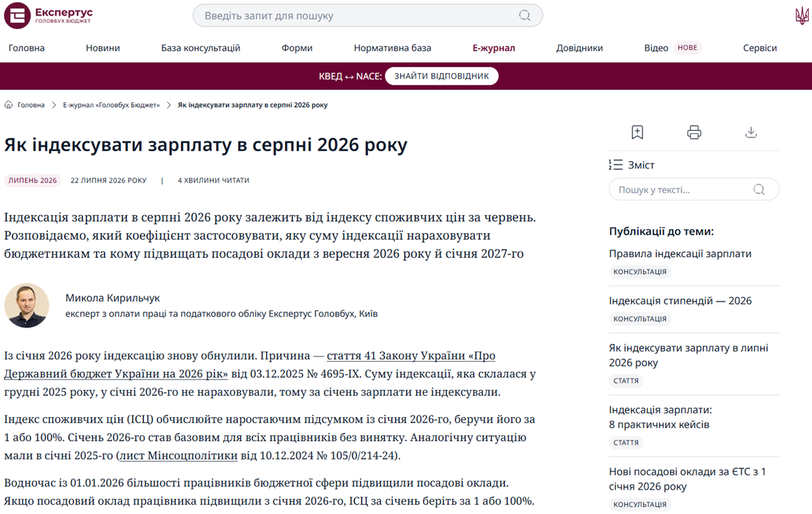Open 'лист Мінсоцполітики' link
This screenshot has width=812, height=514.
(178, 456)
